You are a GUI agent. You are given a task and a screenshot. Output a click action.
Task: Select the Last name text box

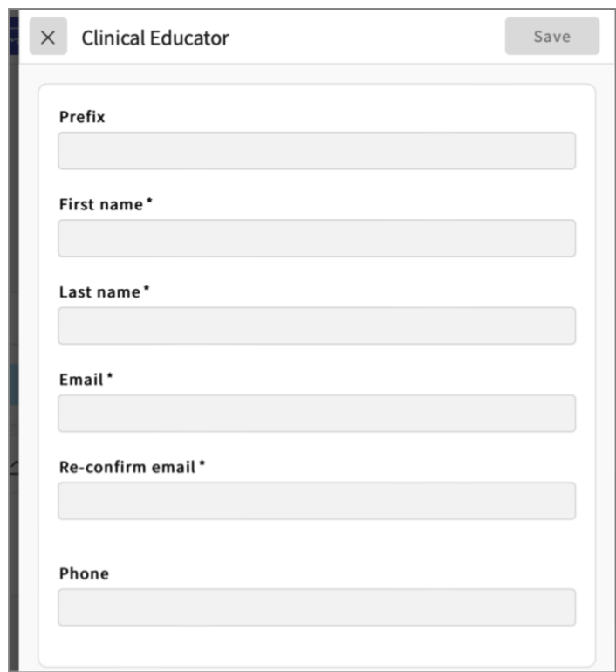pyautogui.click(x=316, y=326)
